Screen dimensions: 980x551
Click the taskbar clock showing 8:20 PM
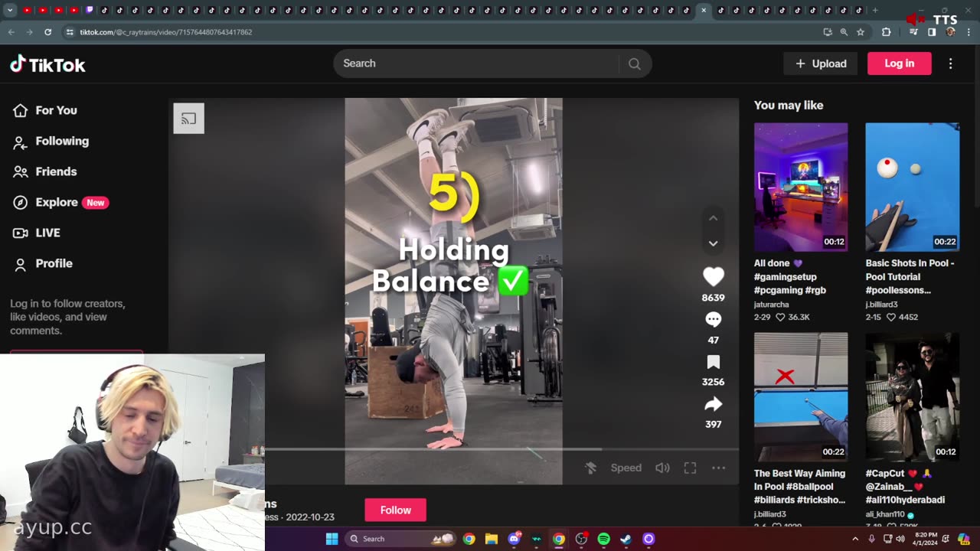(x=926, y=539)
